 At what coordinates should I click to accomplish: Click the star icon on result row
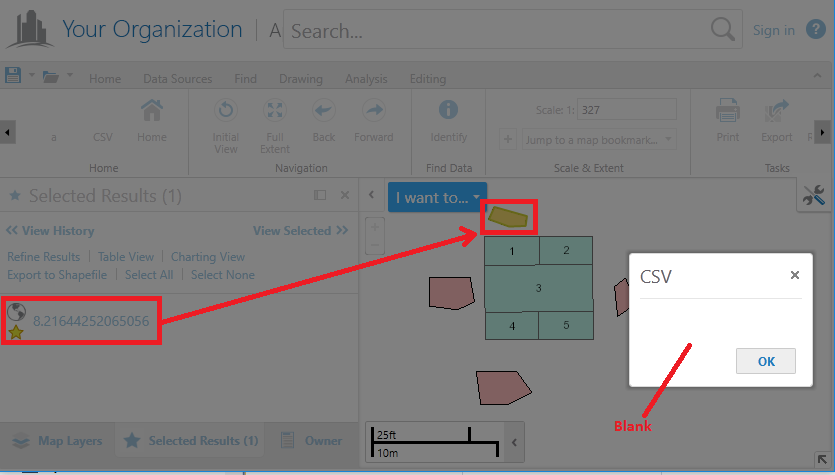(x=16, y=332)
